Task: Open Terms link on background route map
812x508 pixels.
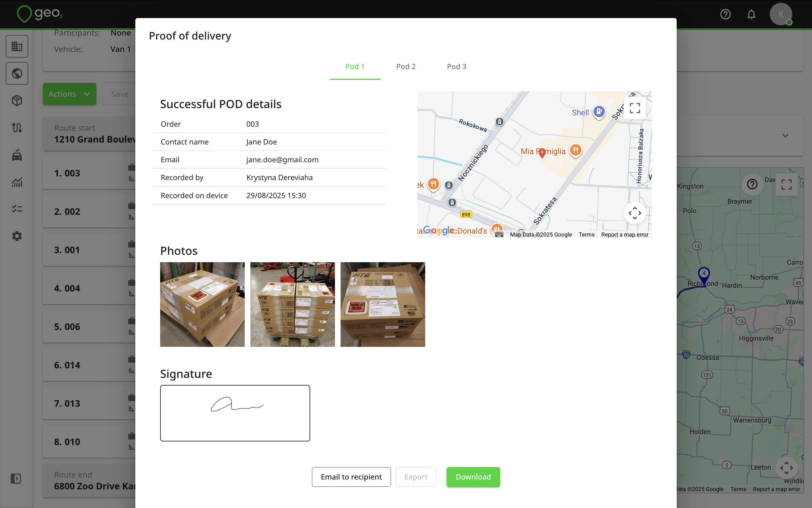Action: (738, 489)
